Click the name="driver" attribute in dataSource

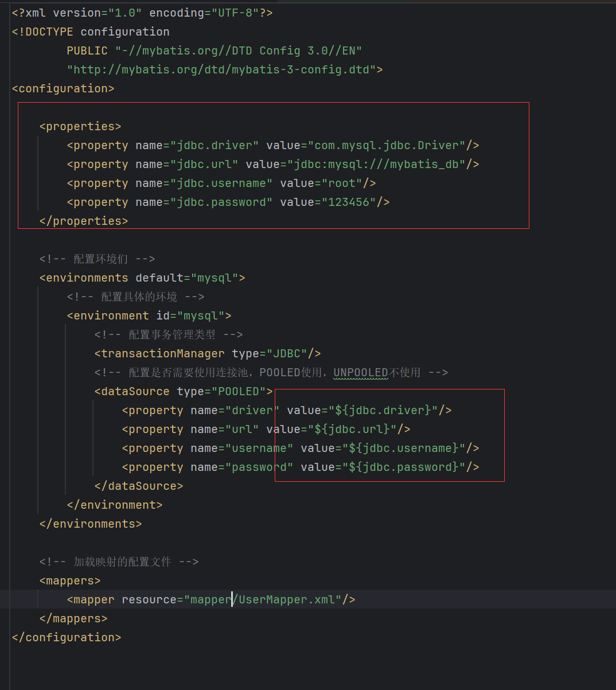click(235, 410)
